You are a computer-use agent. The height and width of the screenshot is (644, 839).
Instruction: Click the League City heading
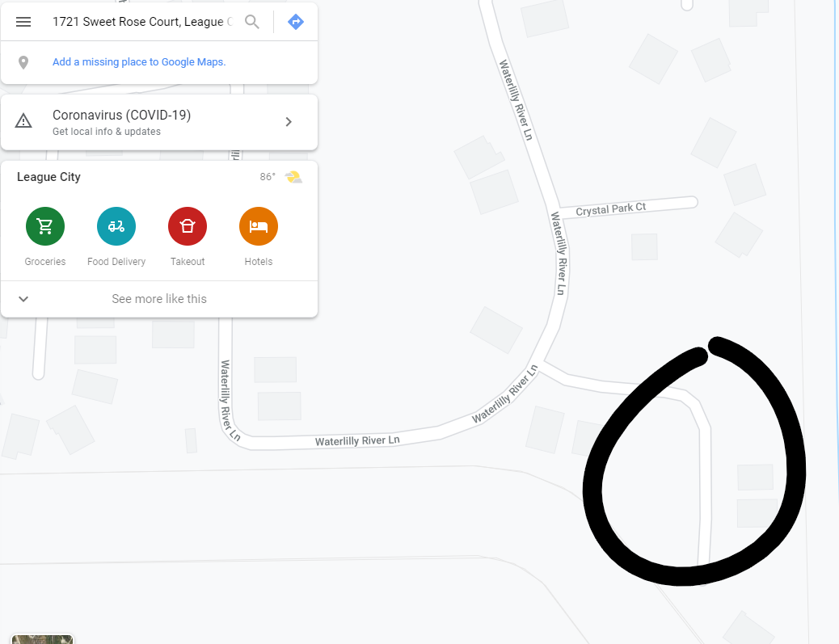[48, 177]
